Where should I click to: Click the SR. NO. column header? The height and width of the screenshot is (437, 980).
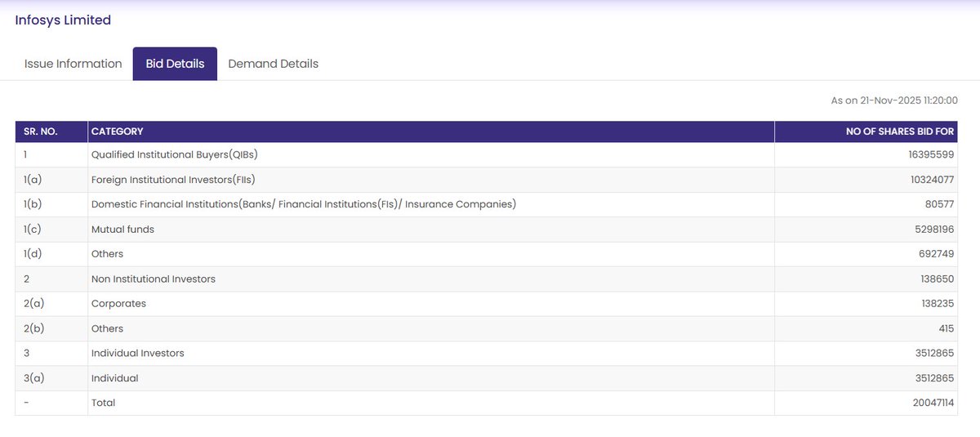(x=51, y=132)
